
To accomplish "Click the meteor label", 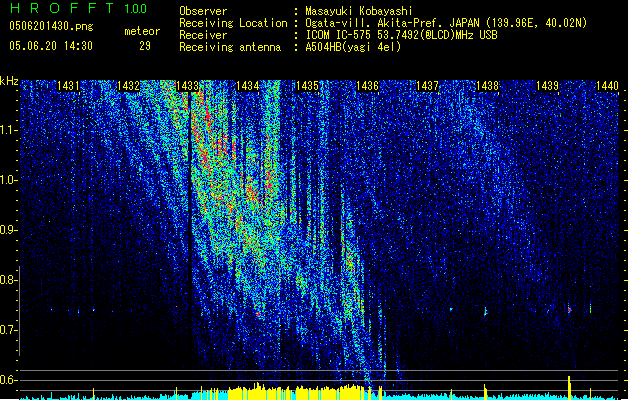I will pyautogui.click(x=142, y=31).
